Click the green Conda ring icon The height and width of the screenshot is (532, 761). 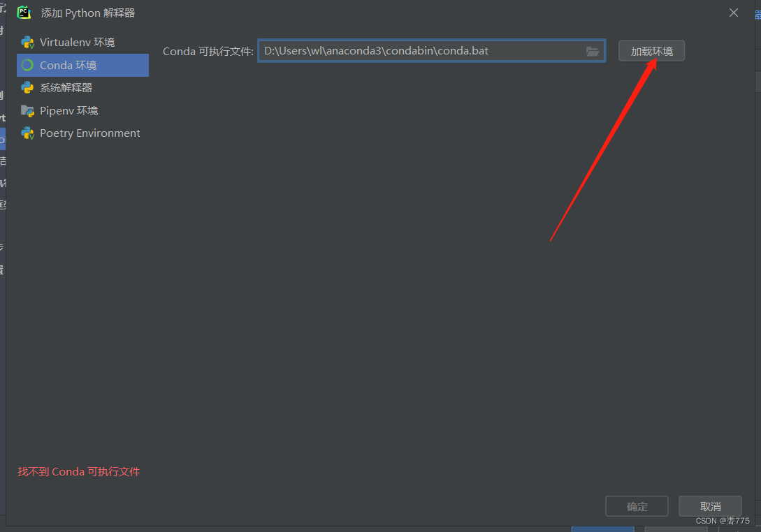[28, 65]
